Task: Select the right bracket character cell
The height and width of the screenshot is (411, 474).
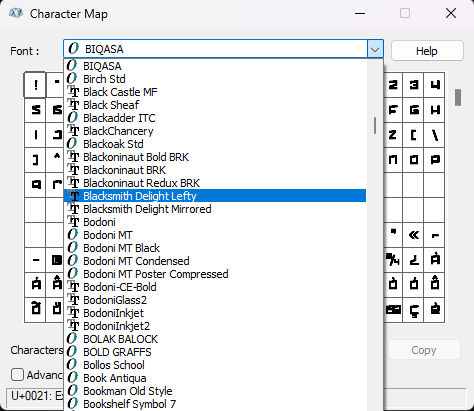Action: (x=35, y=160)
